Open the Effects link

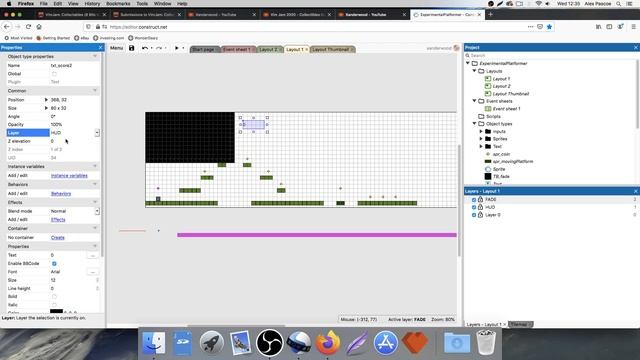58,220
